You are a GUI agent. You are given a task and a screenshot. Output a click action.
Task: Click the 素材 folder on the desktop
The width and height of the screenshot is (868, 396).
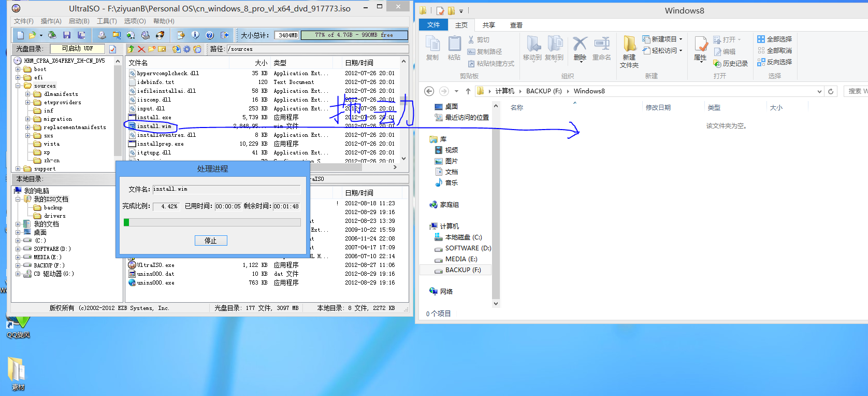point(18,373)
